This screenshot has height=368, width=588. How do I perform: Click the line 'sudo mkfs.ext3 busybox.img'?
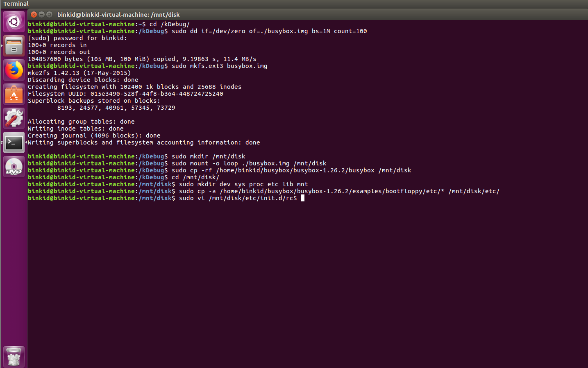tap(148, 66)
